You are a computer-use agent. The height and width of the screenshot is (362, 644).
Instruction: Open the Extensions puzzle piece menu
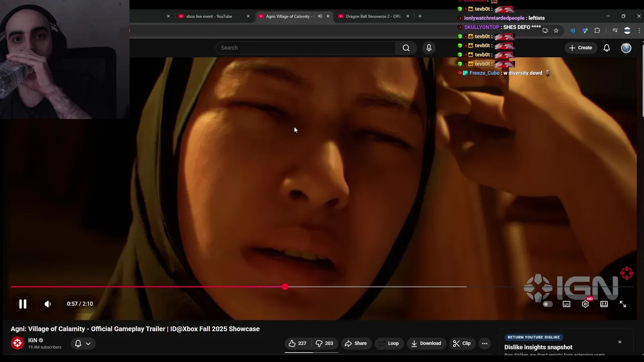[597, 31]
